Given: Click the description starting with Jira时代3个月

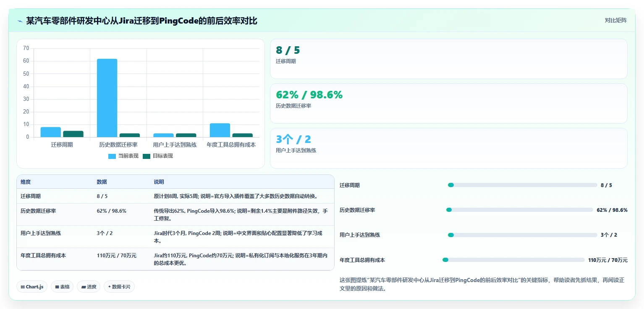Looking at the screenshot, I should tap(238, 237).
